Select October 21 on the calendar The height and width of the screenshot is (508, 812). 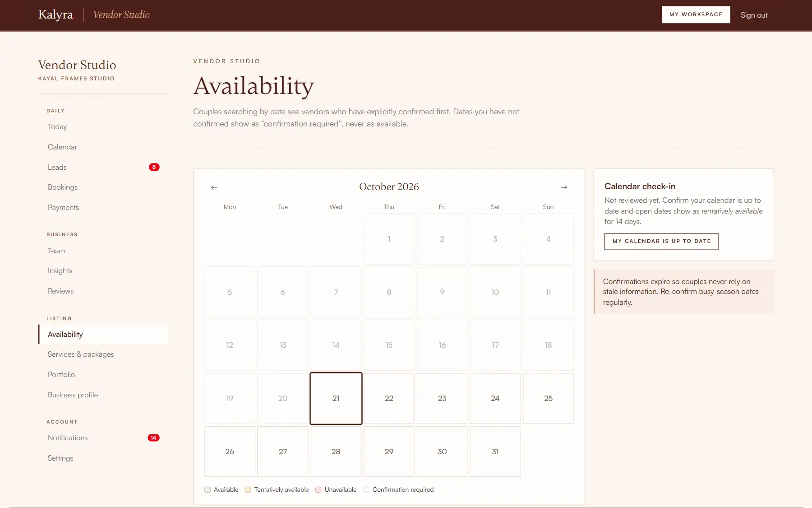click(x=336, y=398)
